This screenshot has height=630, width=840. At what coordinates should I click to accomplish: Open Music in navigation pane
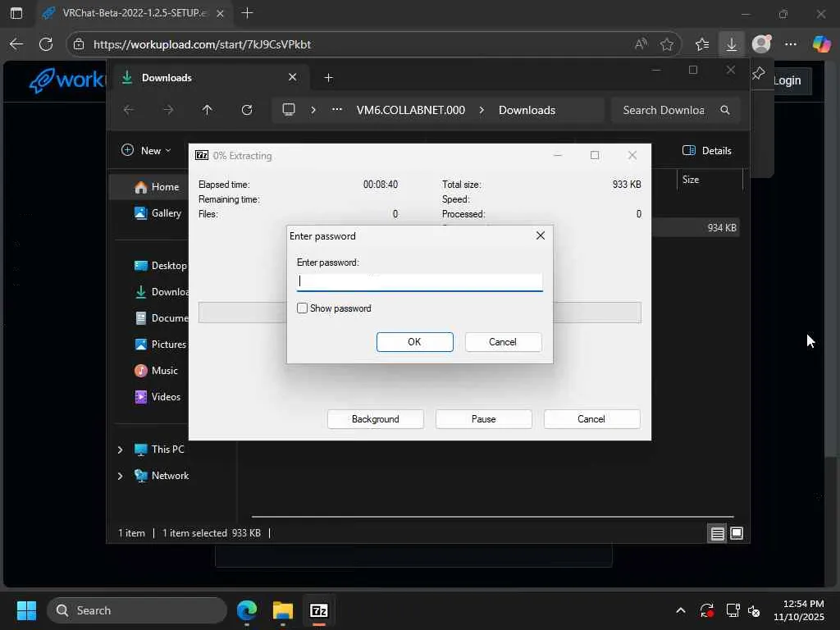(164, 371)
